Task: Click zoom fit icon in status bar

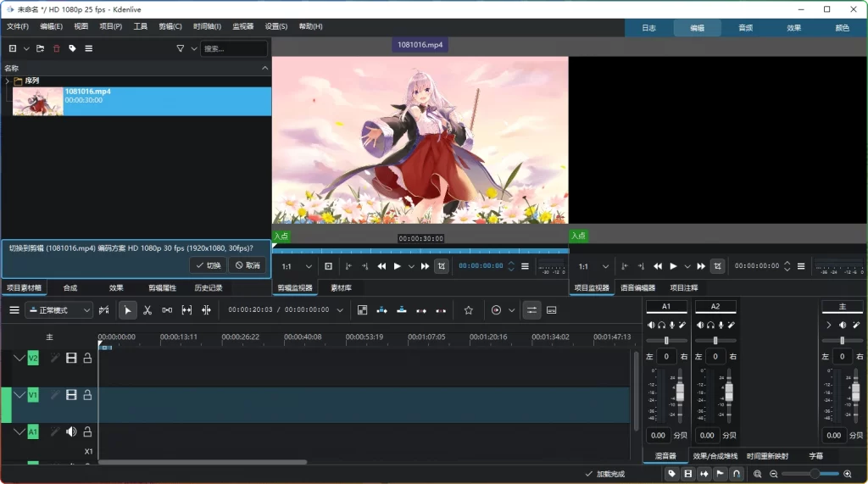Action: click(x=757, y=474)
